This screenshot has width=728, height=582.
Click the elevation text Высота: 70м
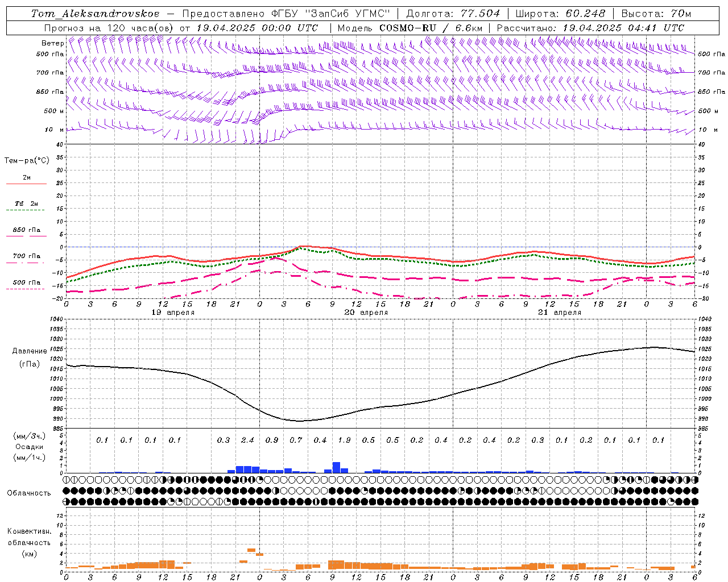(x=656, y=14)
